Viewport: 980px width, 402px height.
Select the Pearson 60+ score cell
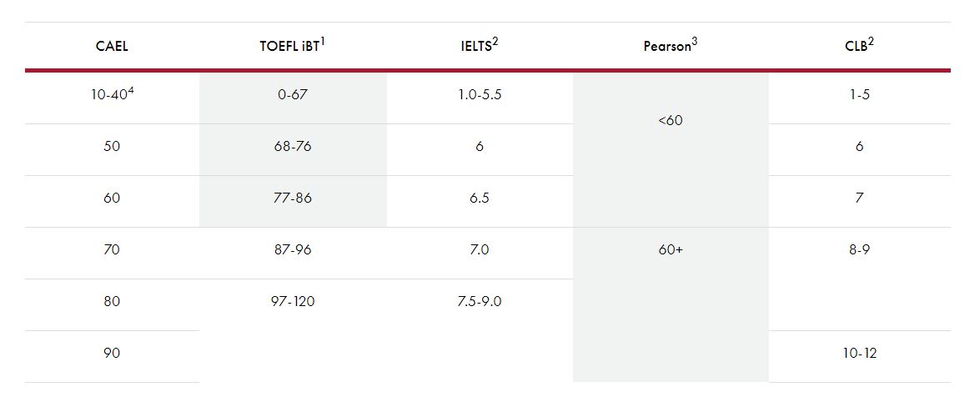670,250
